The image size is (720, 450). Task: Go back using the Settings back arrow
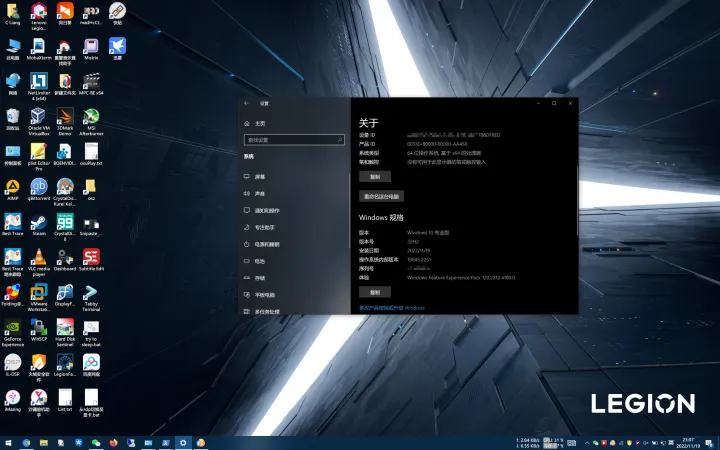coord(247,103)
